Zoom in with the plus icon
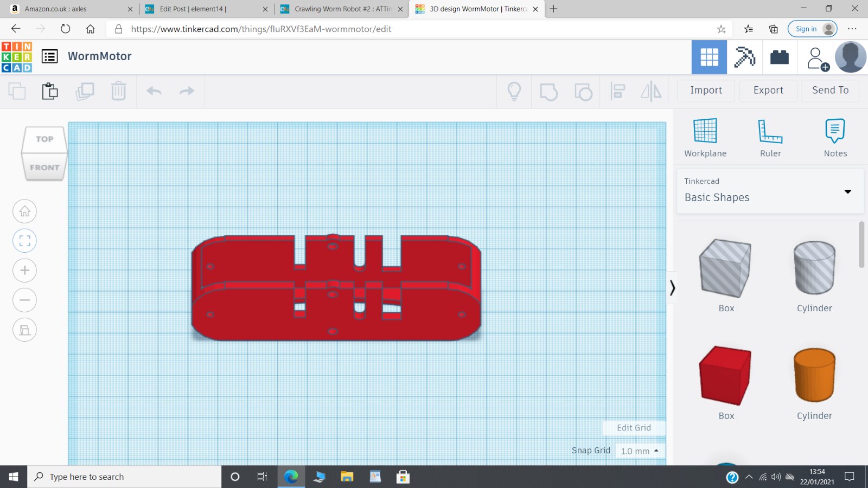 point(25,271)
